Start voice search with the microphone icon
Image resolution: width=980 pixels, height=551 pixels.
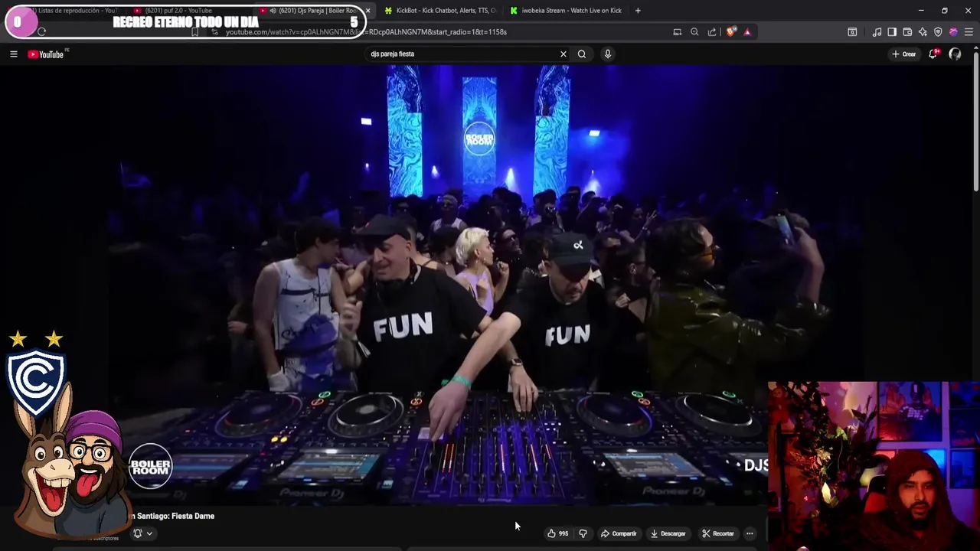point(608,54)
